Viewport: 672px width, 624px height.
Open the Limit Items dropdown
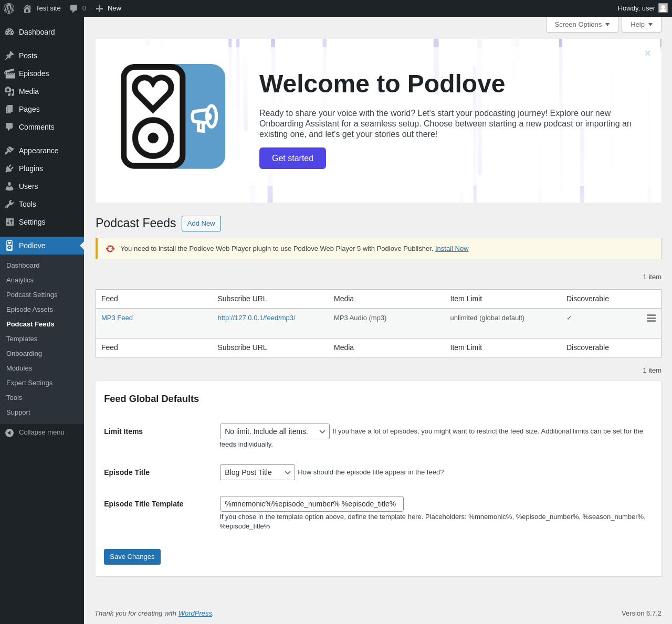(x=275, y=431)
